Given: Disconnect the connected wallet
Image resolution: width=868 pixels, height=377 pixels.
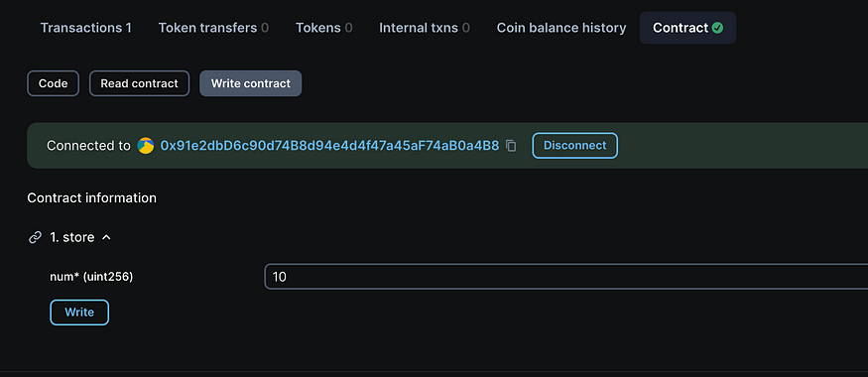Looking at the screenshot, I should 574,146.
